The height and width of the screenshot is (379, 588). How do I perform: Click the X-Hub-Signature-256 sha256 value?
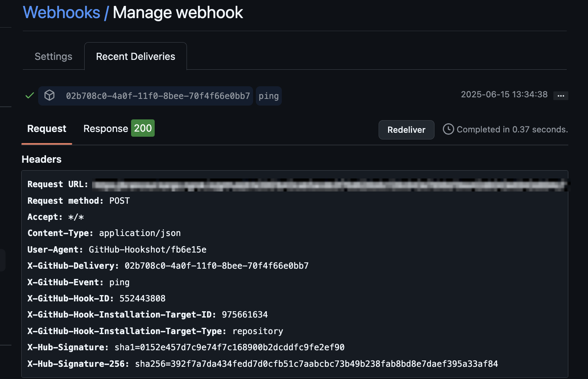(316, 364)
